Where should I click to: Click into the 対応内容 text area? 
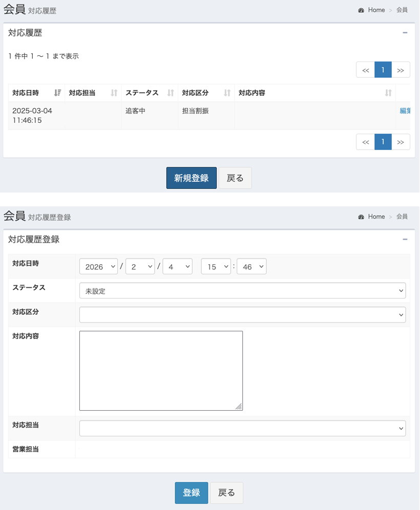(161, 371)
